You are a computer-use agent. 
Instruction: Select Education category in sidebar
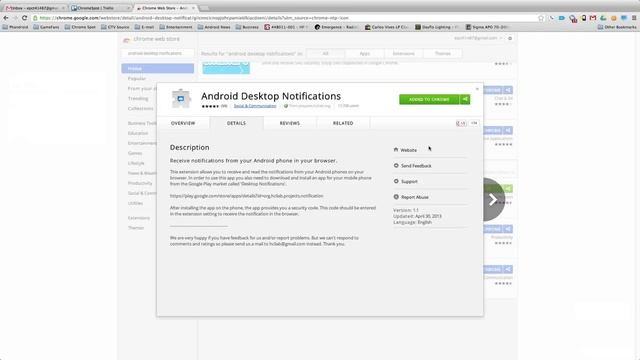138,133
